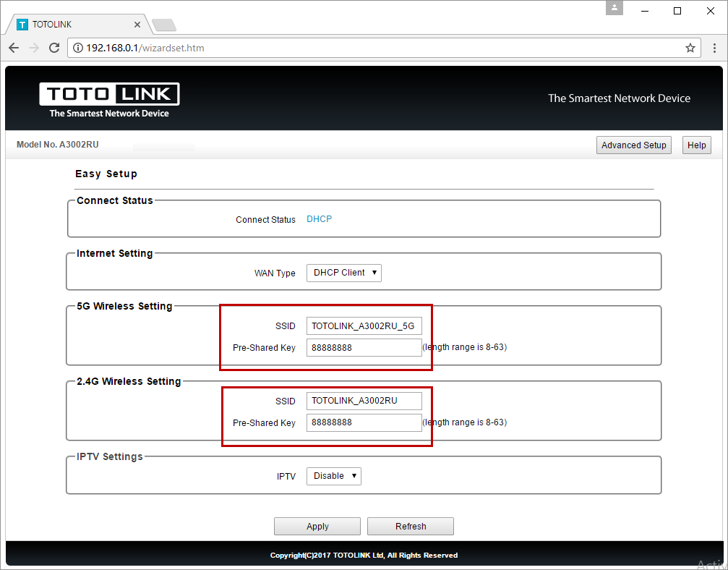The image size is (728, 570).
Task: Click the Connect Status legend
Action: click(x=115, y=200)
